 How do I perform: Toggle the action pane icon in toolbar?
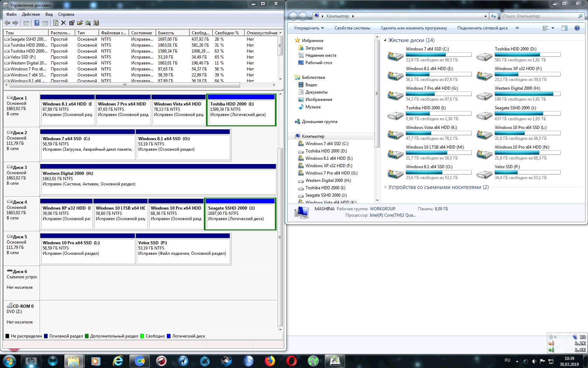pyautogui.click(x=45, y=23)
